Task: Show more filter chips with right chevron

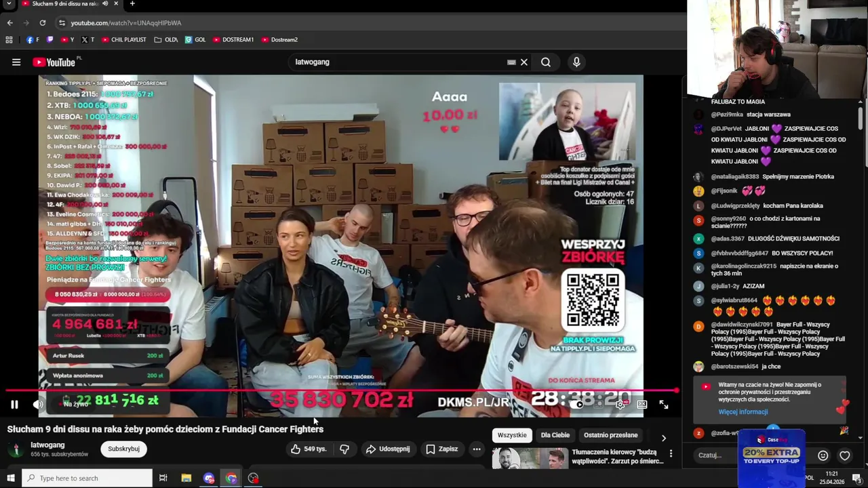Action: point(663,438)
